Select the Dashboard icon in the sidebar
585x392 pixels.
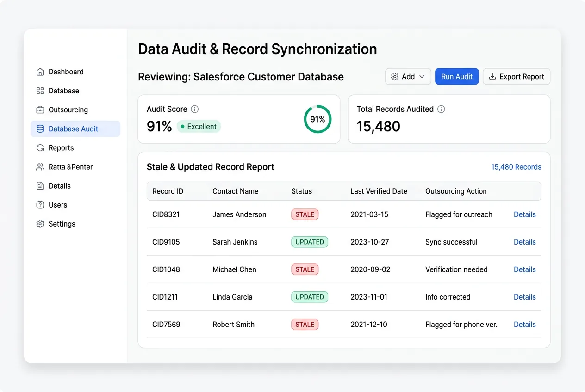coord(41,72)
